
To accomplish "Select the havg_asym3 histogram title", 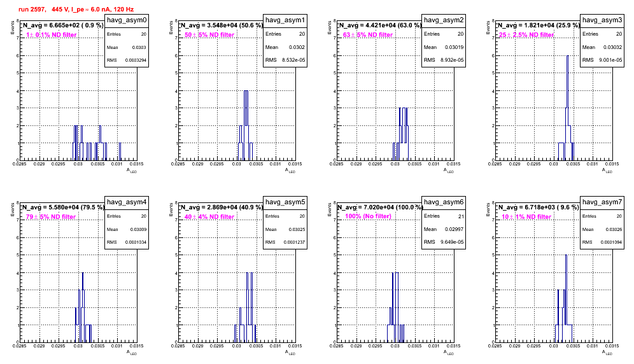I will (x=602, y=20).
